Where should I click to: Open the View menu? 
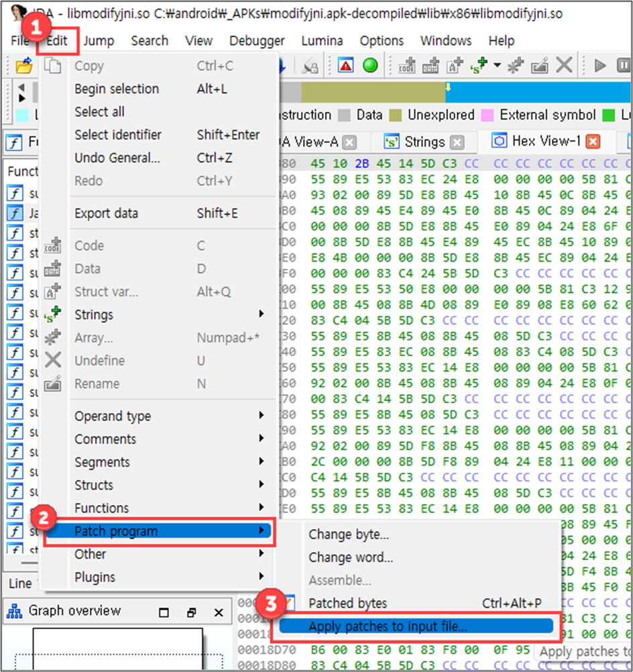tap(199, 41)
